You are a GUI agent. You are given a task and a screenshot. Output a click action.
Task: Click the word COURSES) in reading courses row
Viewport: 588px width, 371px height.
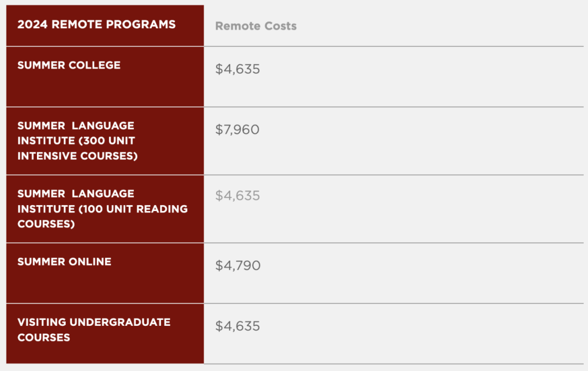[x=46, y=224]
